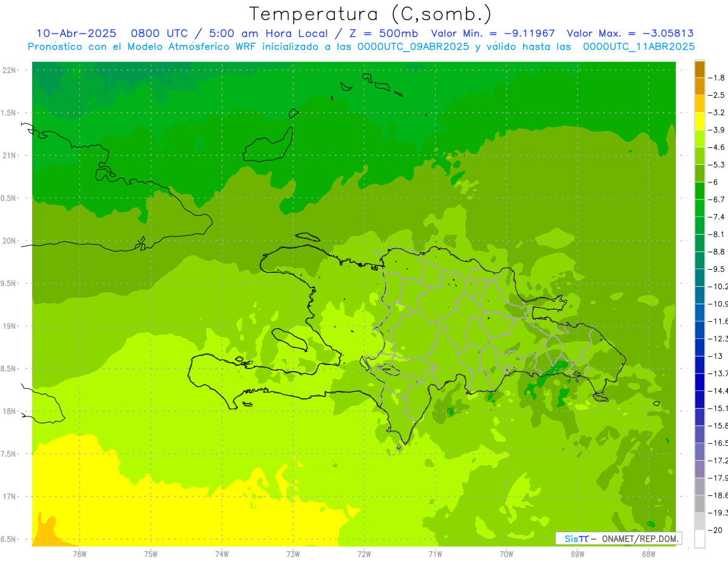Pick the white swatch below -20
The width and height of the screenshot is (728, 562).
(699, 539)
